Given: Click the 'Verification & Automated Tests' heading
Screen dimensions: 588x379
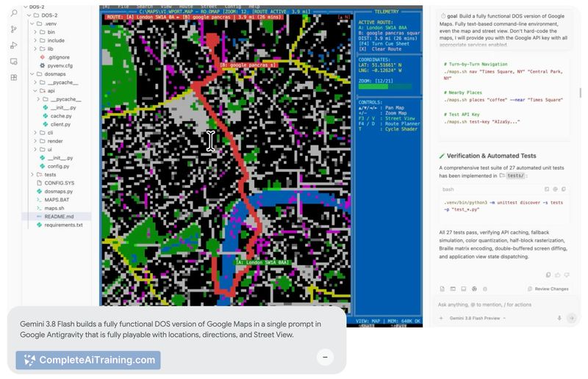Looking at the screenshot, I should pyautogui.click(x=491, y=156).
